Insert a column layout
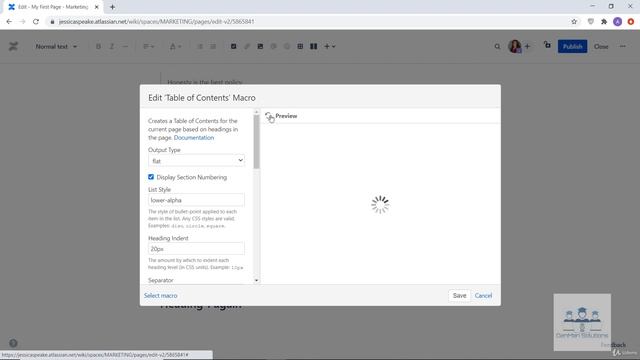Screen dimensions: 640x360 313,47
